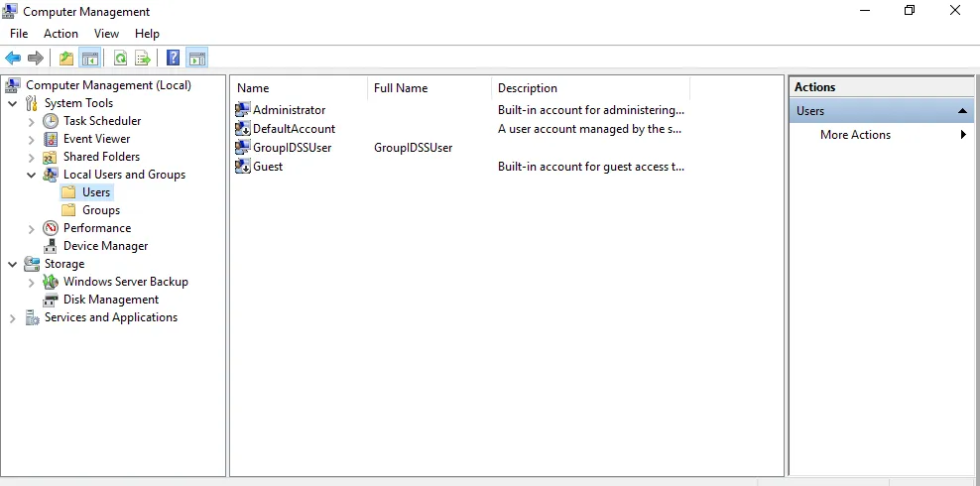Open the File menu
This screenshot has width=980, height=486.
click(19, 34)
